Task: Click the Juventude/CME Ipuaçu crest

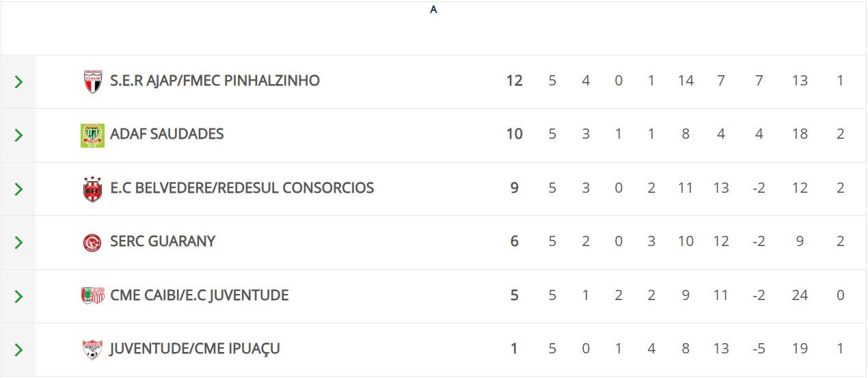Action: click(92, 349)
